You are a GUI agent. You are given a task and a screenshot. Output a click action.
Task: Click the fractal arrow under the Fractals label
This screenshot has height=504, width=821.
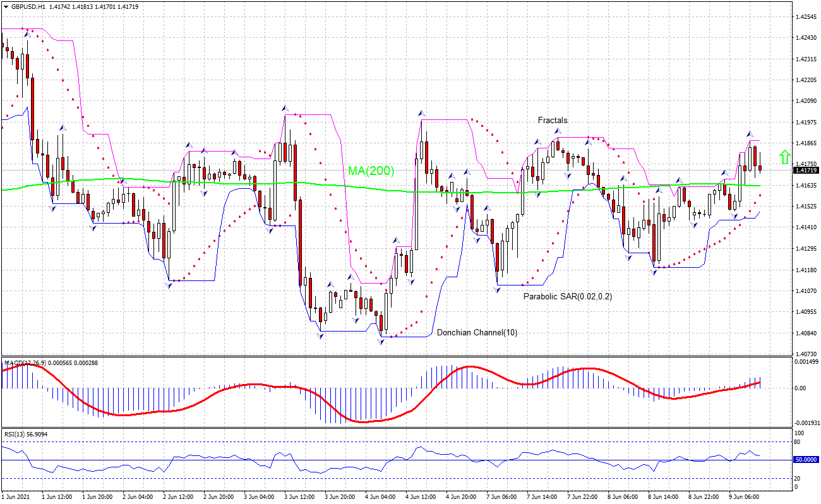pyautogui.click(x=558, y=131)
